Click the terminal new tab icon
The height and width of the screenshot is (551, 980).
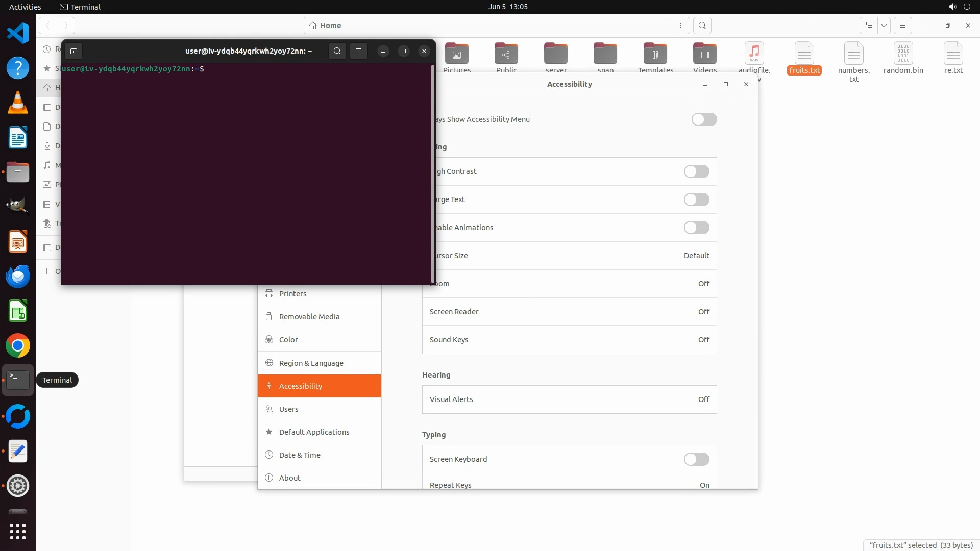point(73,51)
